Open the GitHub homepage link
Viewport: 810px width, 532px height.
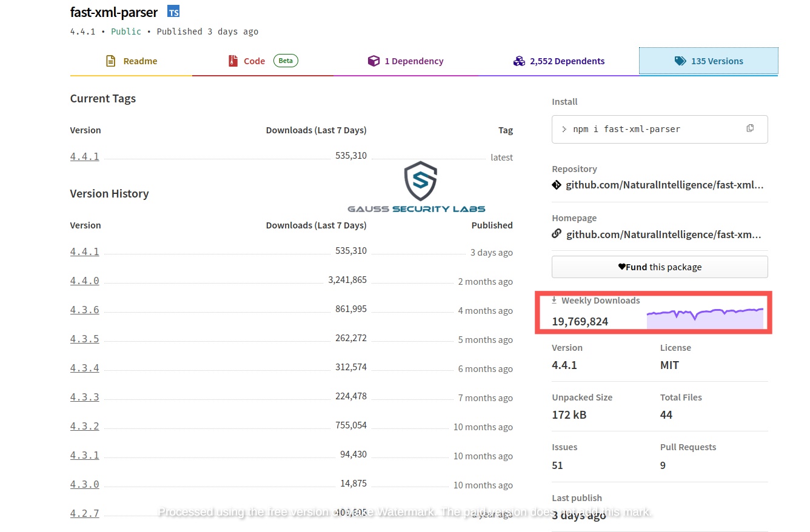[664, 234]
